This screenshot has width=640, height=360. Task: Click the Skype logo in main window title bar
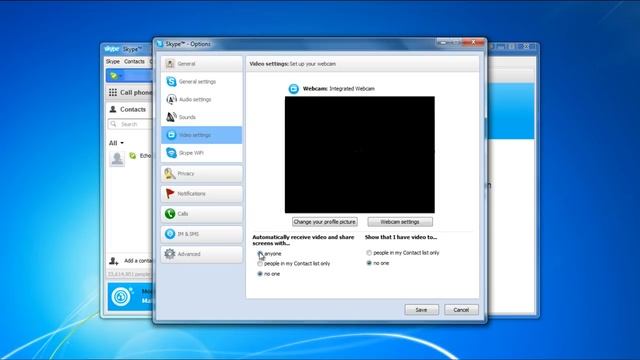[111, 49]
